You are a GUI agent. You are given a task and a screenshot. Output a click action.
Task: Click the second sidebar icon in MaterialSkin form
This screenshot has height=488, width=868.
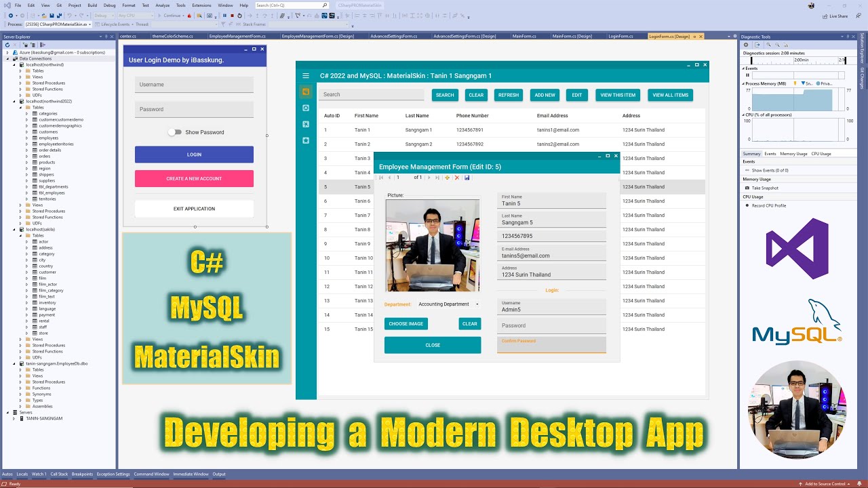pyautogui.click(x=306, y=108)
